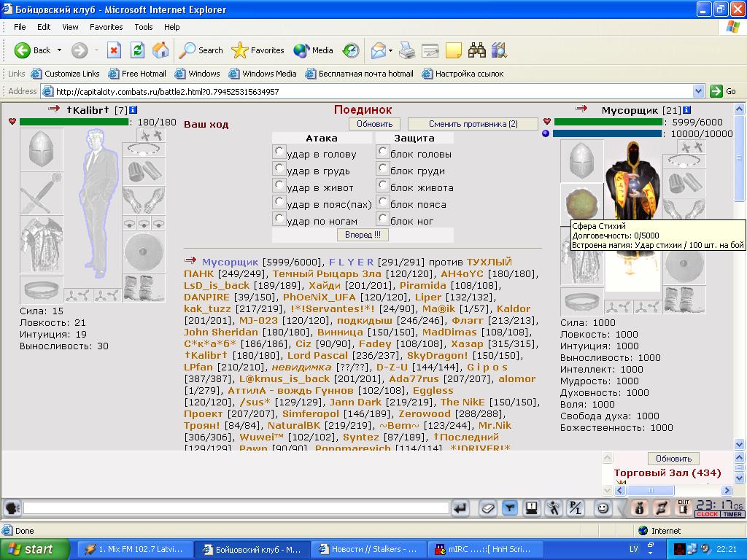The width and height of the screenshot is (747, 560).
Task: Select defense 'блок живота'
Action: pyautogui.click(x=382, y=185)
